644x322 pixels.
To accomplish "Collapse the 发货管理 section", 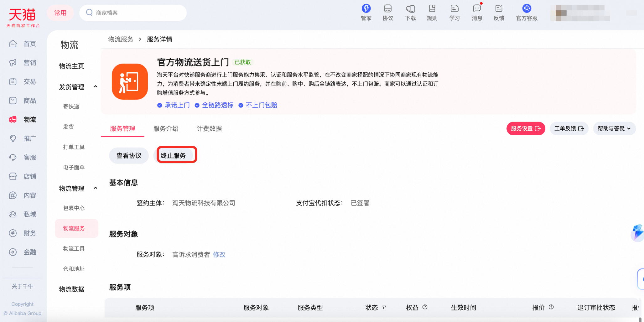I will coord(96,87).
